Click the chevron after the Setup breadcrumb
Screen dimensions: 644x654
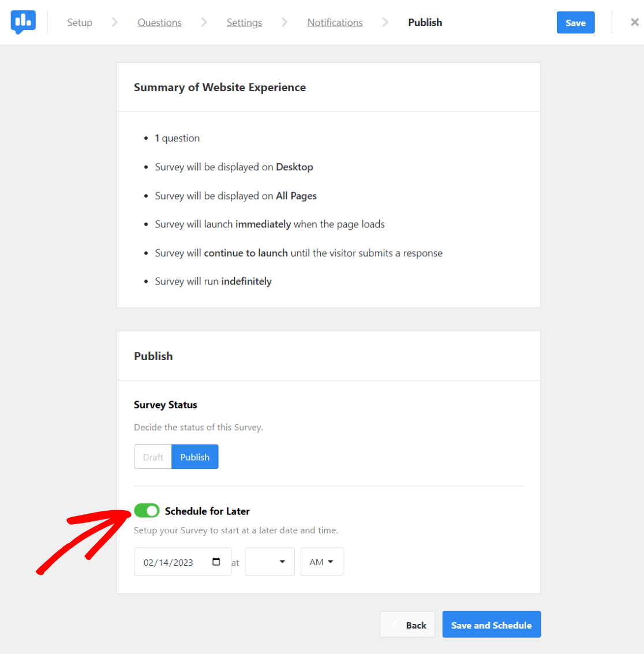(x=114, y=22)
